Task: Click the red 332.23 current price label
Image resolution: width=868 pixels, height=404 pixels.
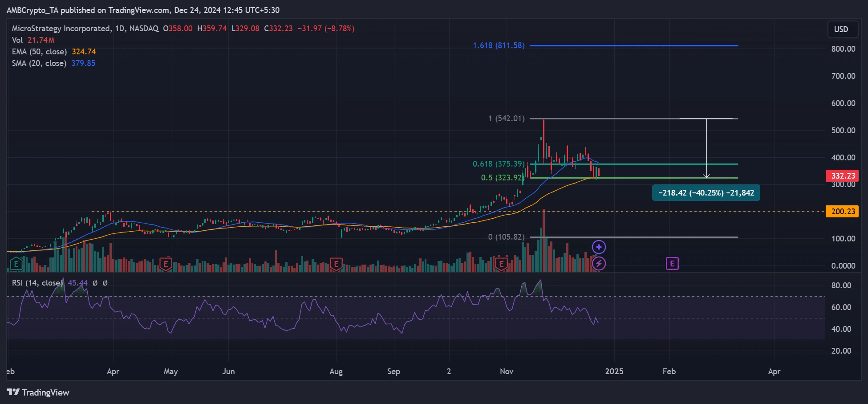Action: tap(843, 175)
